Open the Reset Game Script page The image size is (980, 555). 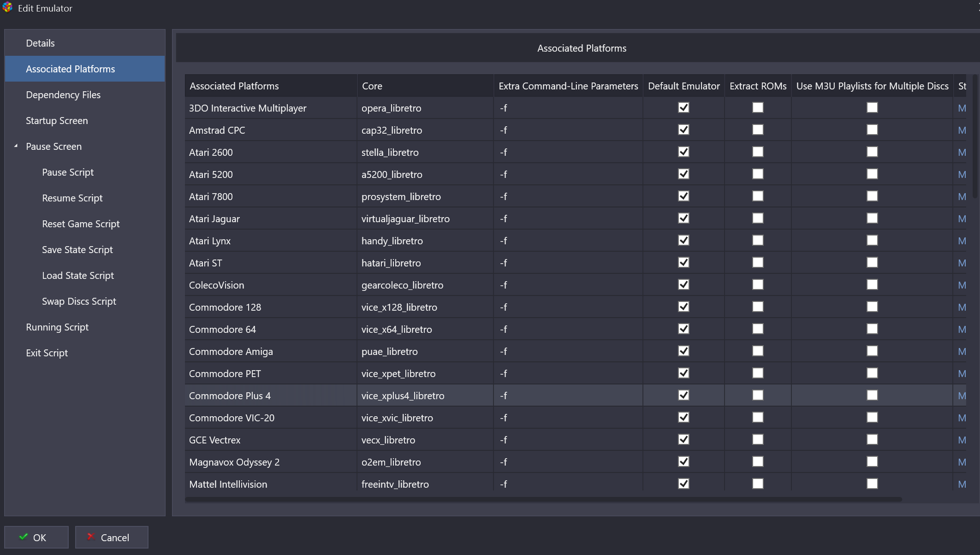pos(85,224)
